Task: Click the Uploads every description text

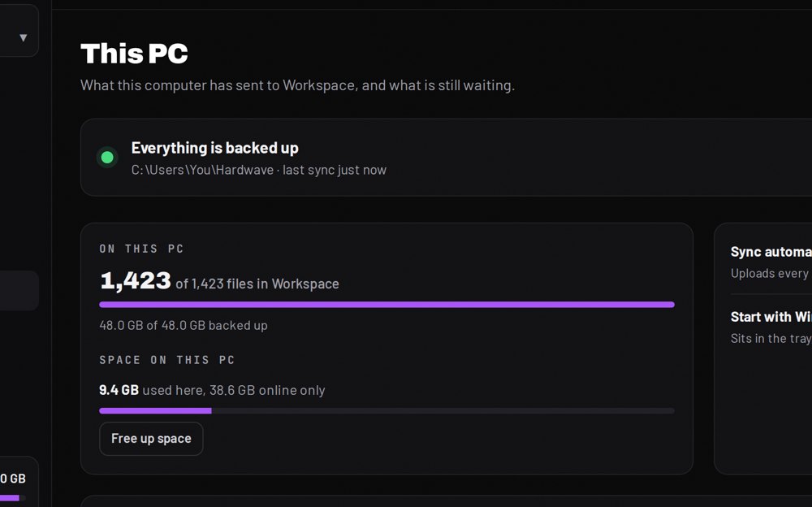Action: pyautogui.click(x=771, y=273)
